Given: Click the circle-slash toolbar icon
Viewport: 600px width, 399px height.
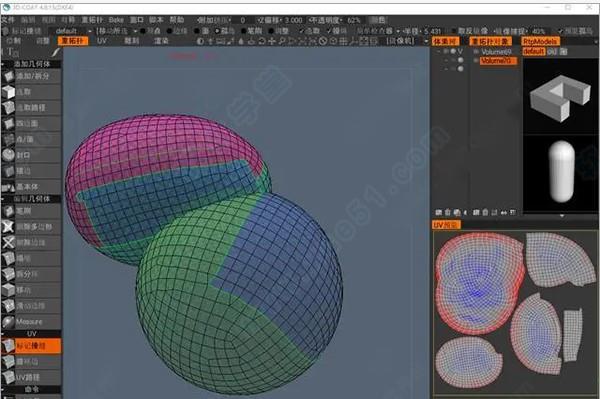Looking at the screenshot, I should (323, 41).
